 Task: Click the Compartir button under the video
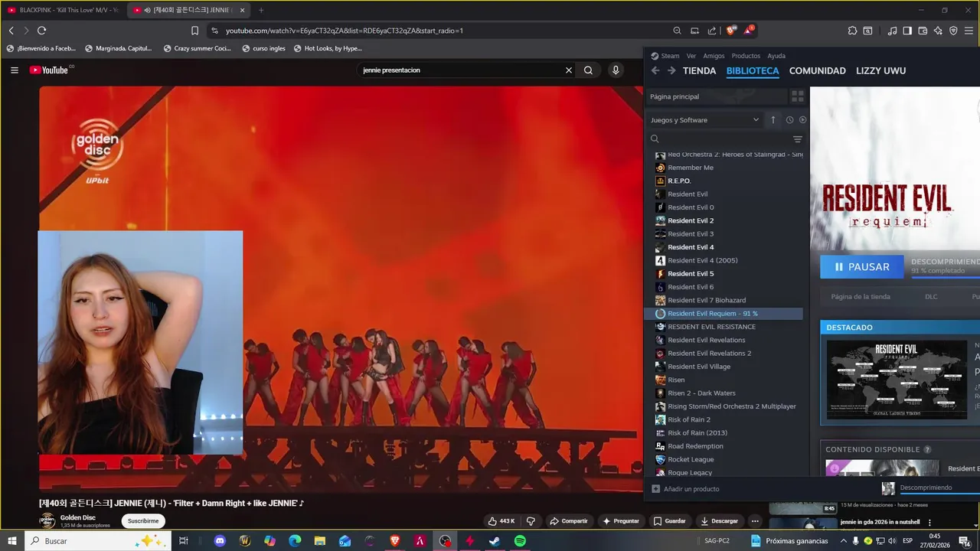tap(569, 521)
